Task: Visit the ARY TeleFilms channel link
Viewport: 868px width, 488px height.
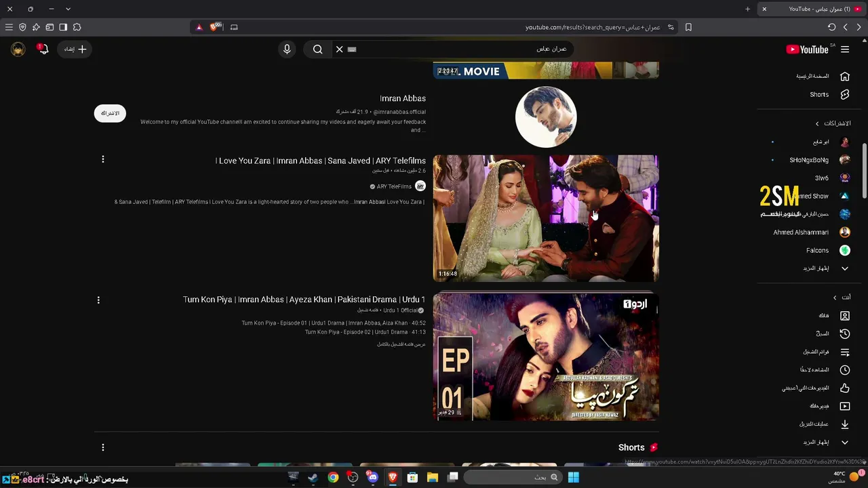Action: click(394, 186)
